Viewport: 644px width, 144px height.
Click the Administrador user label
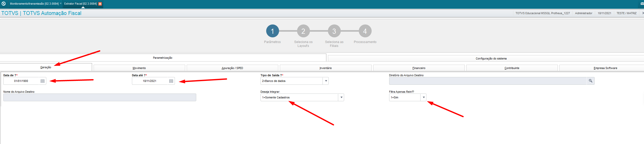584,13
